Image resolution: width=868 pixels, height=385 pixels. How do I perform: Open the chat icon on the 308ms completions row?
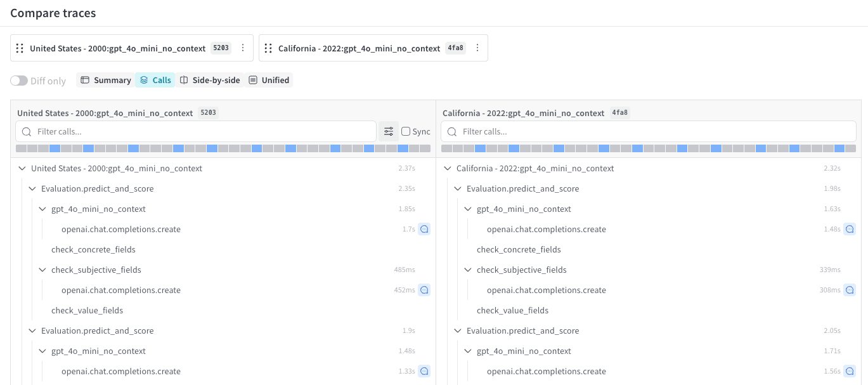pyautogui.click(x=850, y=290)
